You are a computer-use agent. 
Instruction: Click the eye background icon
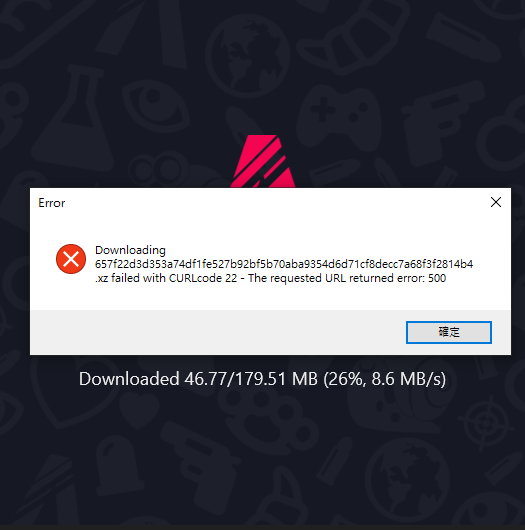(x=156, y=106)
